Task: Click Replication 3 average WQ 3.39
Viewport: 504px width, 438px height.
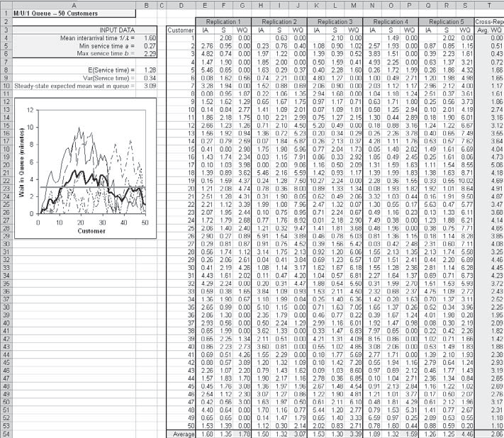Action: [354, 434]
